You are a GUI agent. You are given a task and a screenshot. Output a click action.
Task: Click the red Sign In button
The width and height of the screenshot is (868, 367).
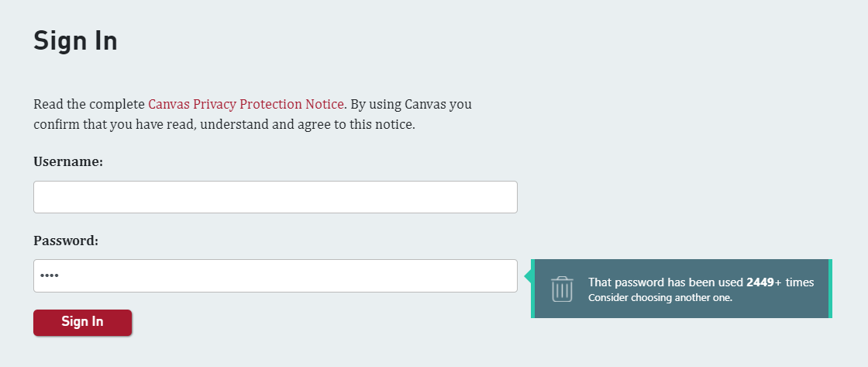(82, 322)
